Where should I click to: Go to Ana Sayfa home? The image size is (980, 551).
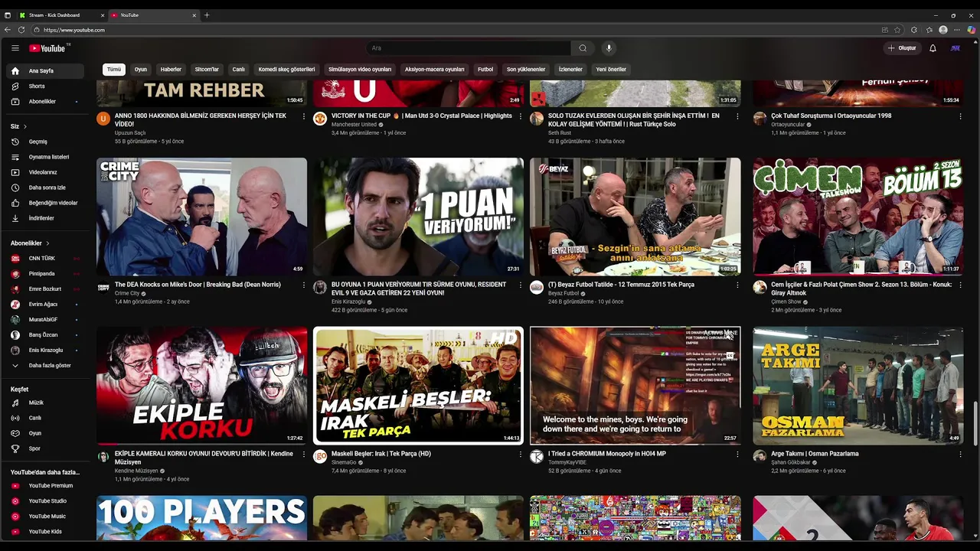click(x=46, y=70)
